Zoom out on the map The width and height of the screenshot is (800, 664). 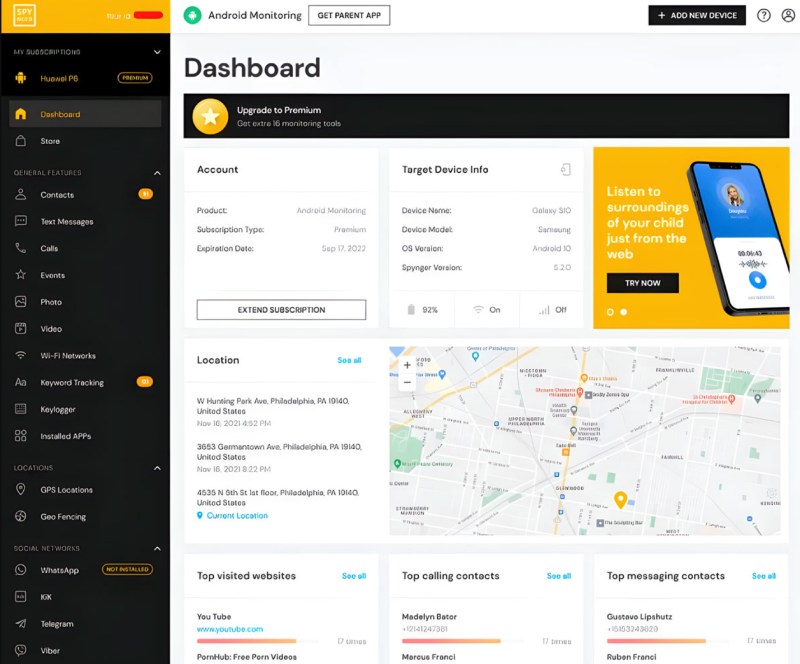pyautogui.click(x=407, y=382)
